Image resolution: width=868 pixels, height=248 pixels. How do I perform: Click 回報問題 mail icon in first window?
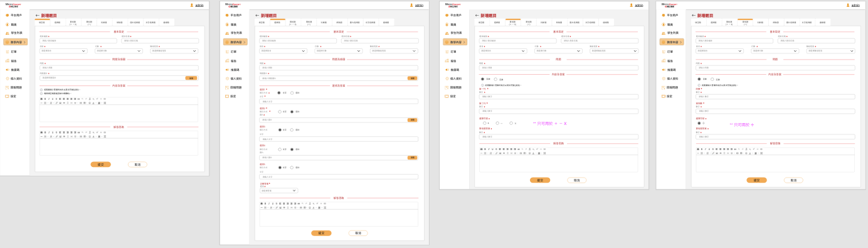coord(8,87)
